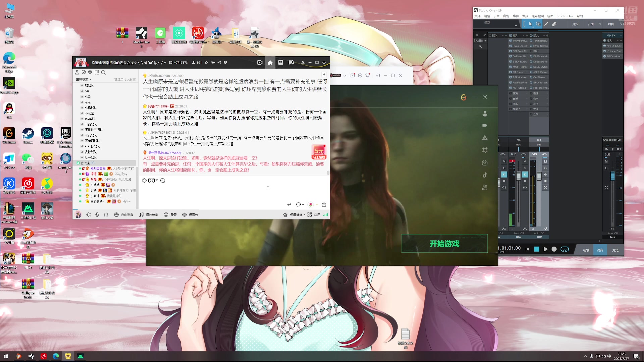Send the flower gift icon
Viewport: 644px width, 362px height.
point(310,205)
